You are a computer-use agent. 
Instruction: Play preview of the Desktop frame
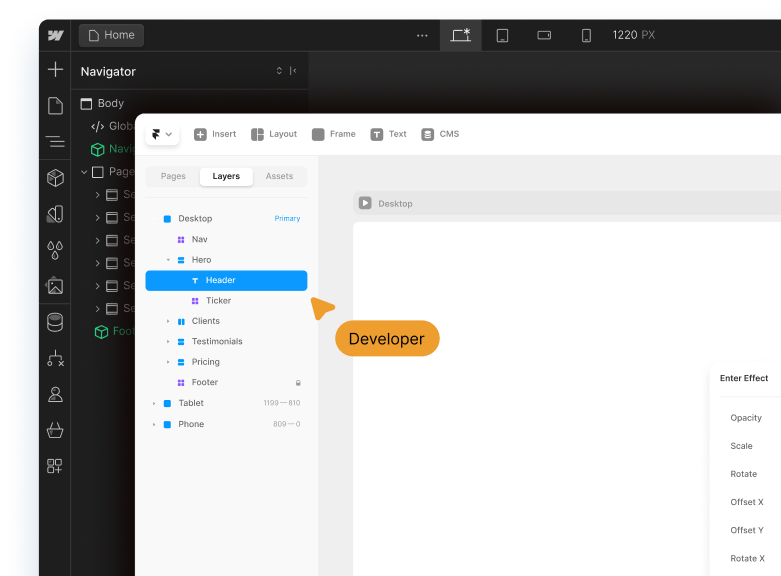(365, 203)
